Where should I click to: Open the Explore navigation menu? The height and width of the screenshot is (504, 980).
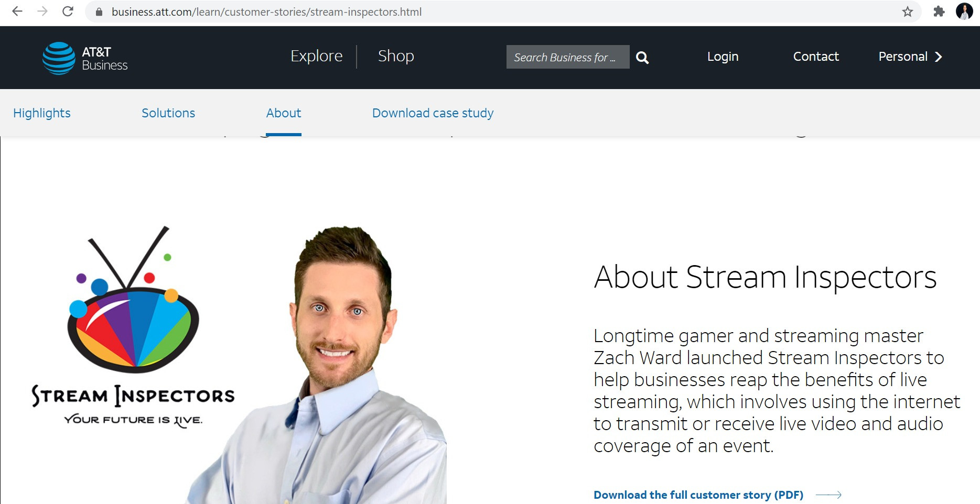click(316, 56)
